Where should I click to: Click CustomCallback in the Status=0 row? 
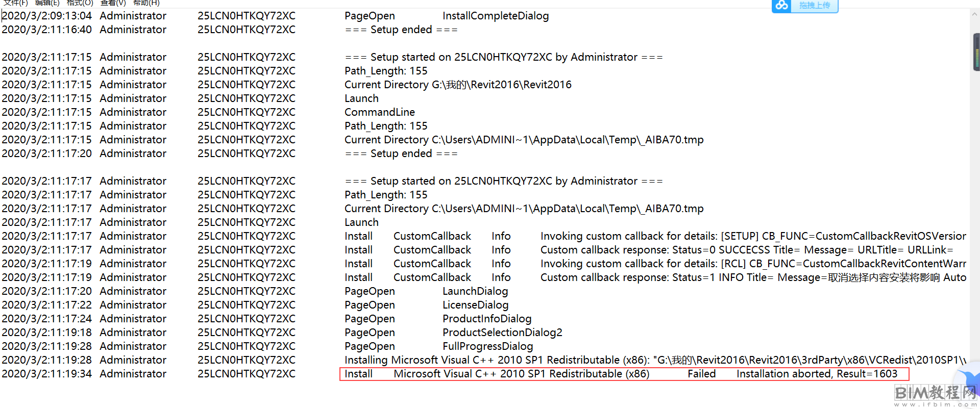click(432, 250)
